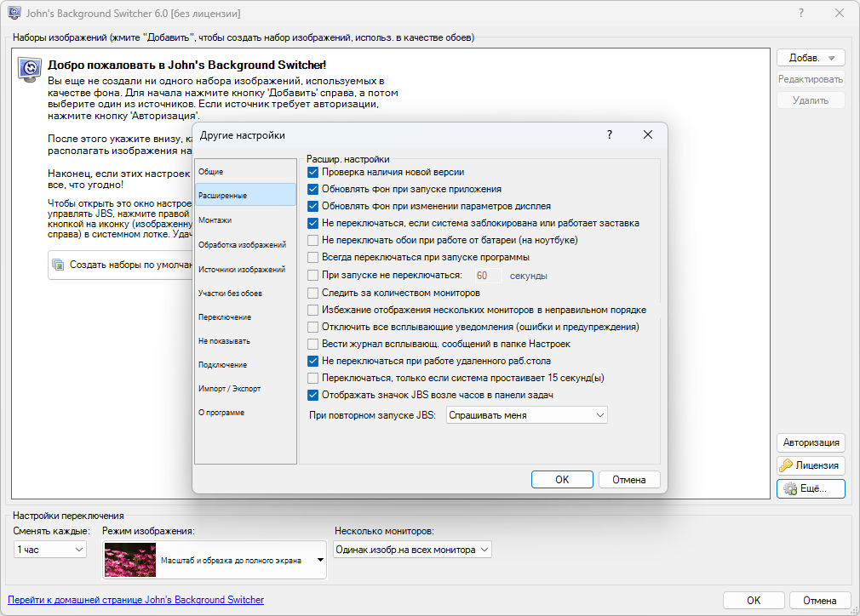Open the Импорт / Экспорт section

[x=229, y=388]
